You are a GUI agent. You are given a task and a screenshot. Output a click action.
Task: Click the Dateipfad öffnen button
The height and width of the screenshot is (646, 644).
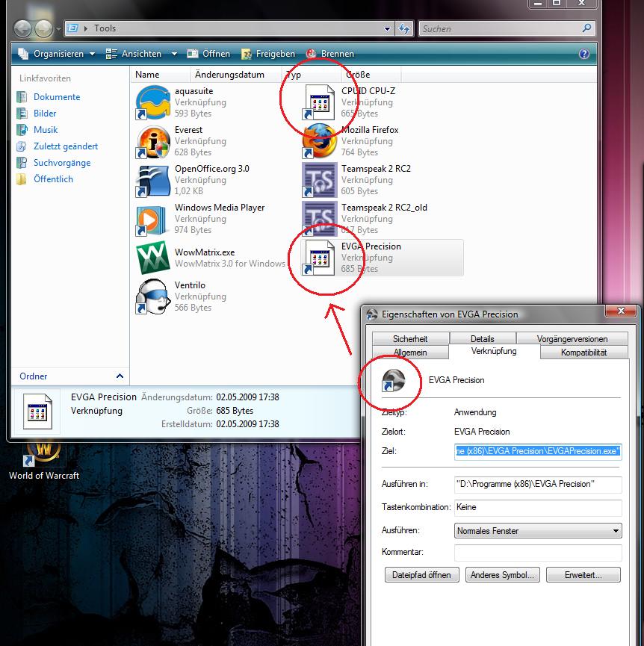pos(421,575)
